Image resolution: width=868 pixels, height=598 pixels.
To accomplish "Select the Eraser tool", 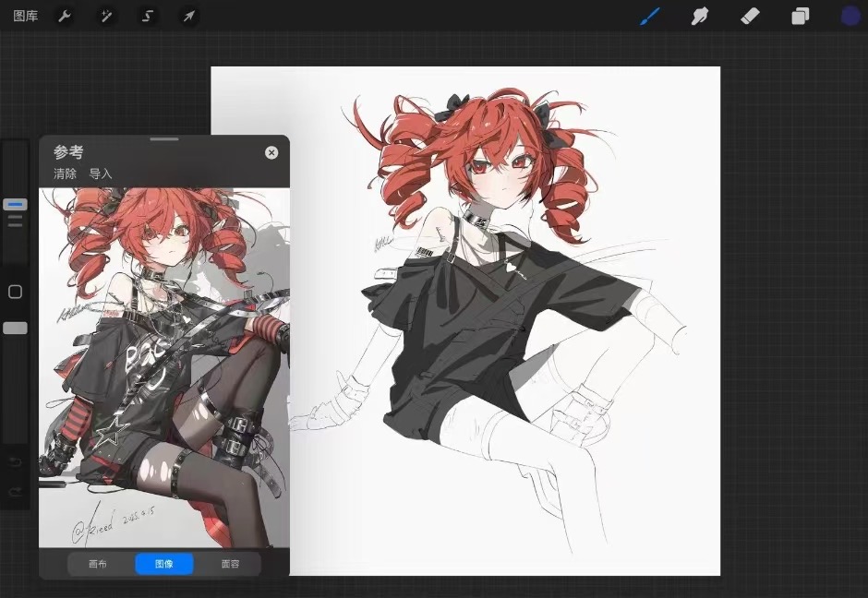I will [750, 16].
